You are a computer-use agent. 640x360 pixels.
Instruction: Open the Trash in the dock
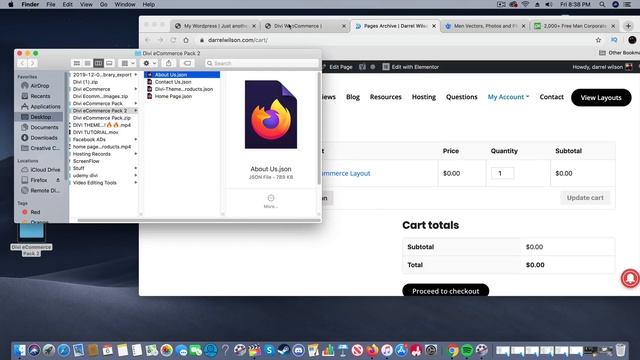pos(620,350)
